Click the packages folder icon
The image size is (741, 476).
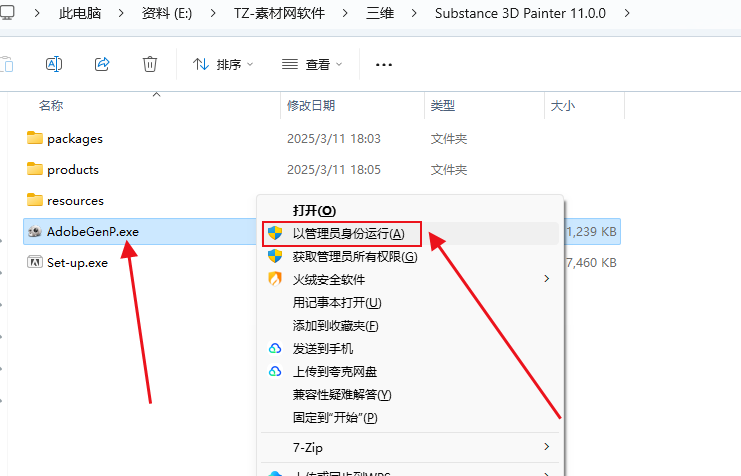[x=34, y=138]
